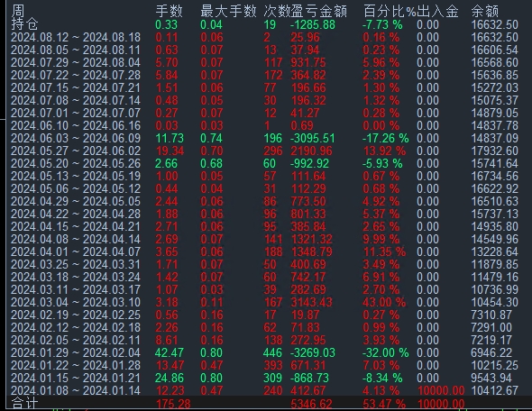Viewport: 532px width, 411px height.
Task: Click the profit amount 2190.96
Action: pyautogui.click(x=311, y=151)
